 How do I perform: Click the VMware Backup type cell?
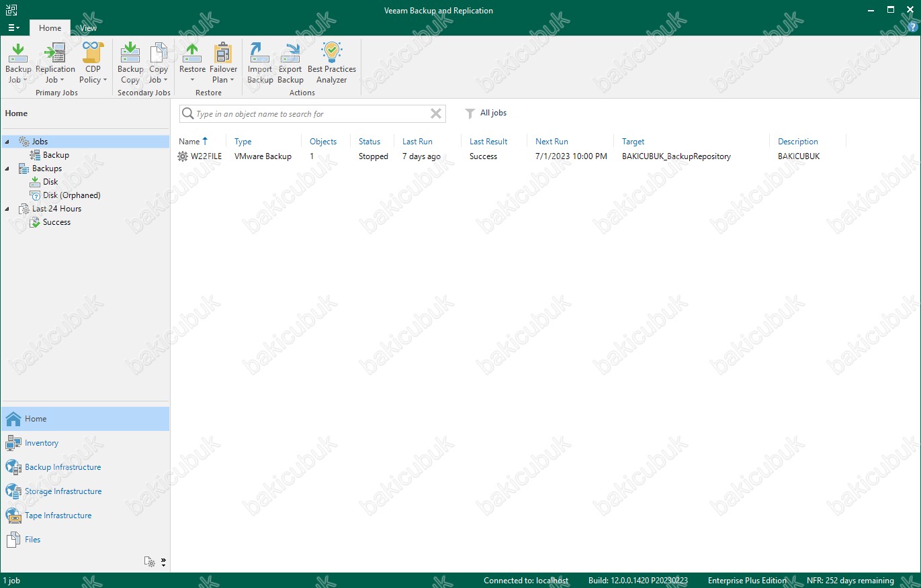coord(263,156)
